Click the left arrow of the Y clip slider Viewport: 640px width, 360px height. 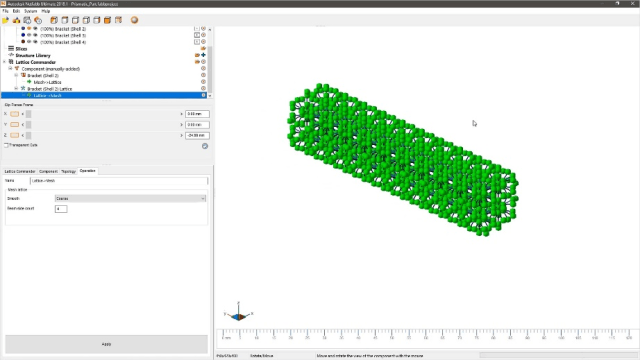click(23, 124)
